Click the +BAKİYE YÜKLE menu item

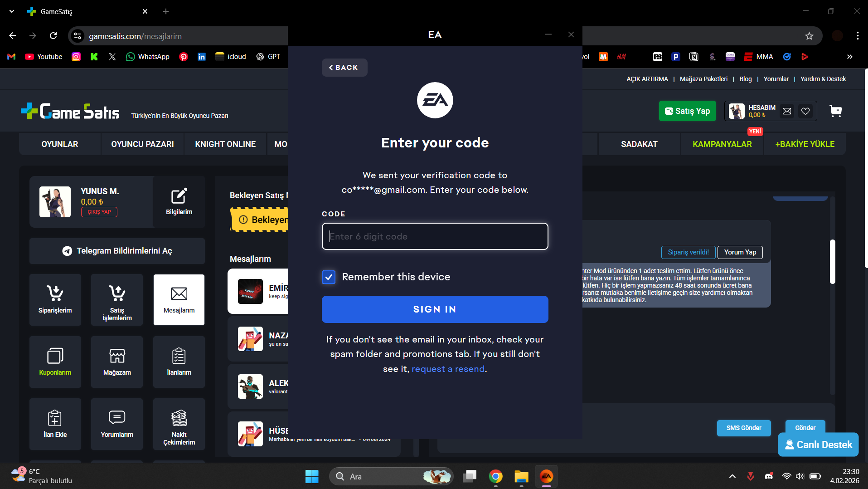click(x=805, y=144)
